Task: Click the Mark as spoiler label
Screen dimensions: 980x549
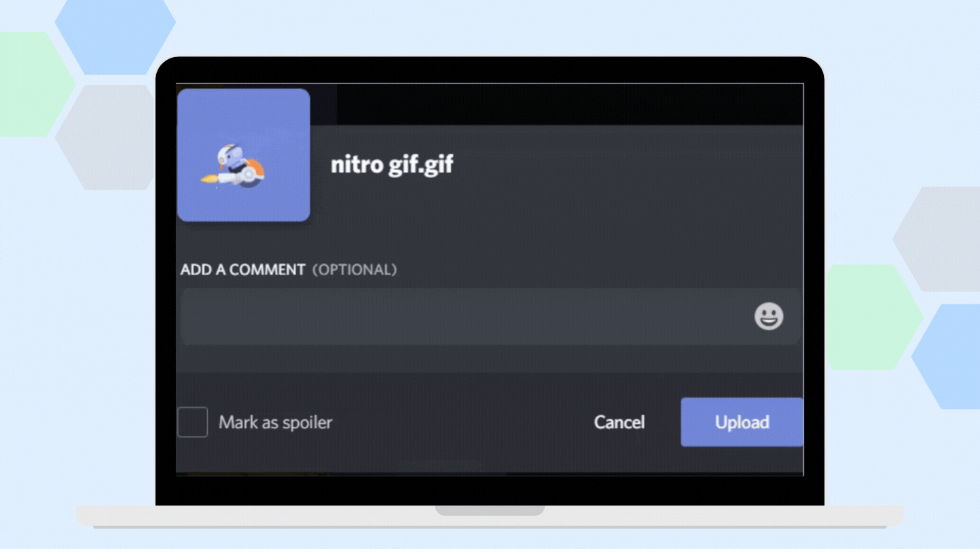Action: point(276,423)
